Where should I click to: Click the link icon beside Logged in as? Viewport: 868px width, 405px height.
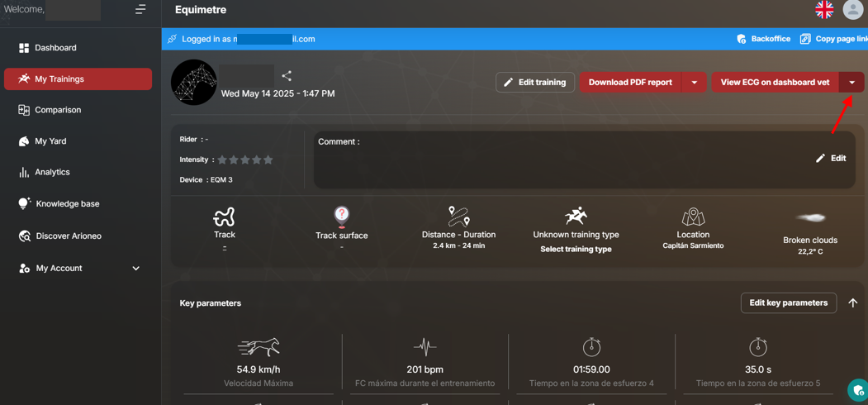172,39
